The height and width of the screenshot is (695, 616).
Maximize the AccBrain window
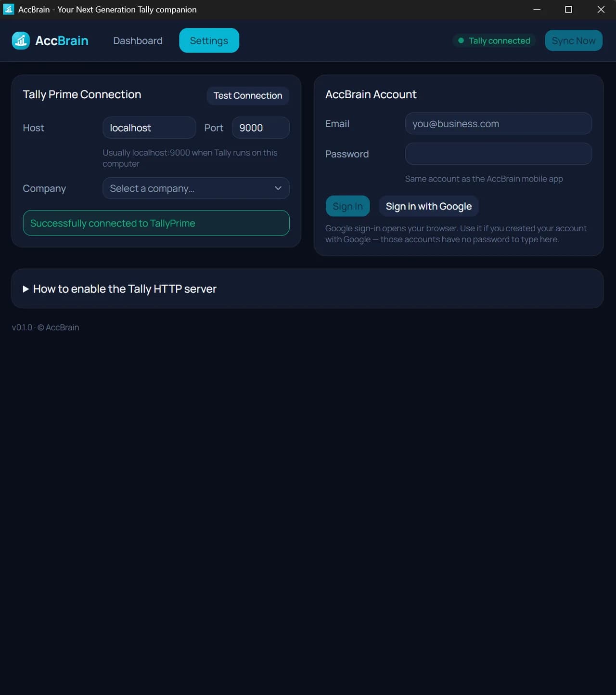pos(568,10)
